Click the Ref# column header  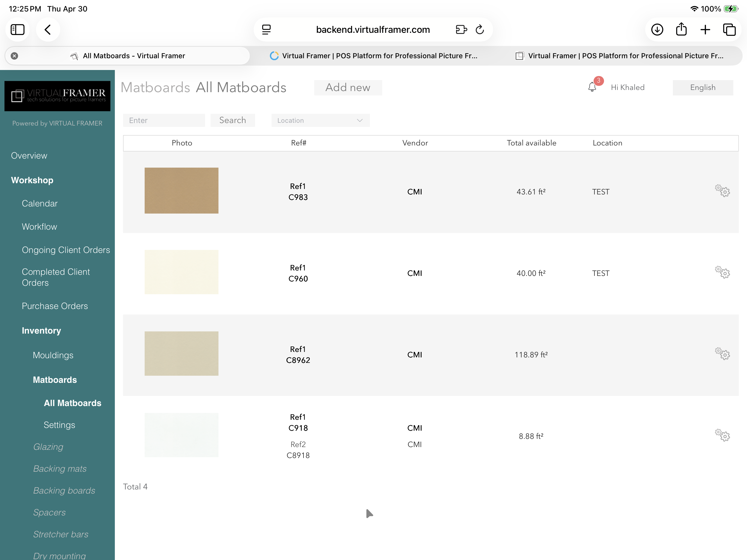coord(299,143)
